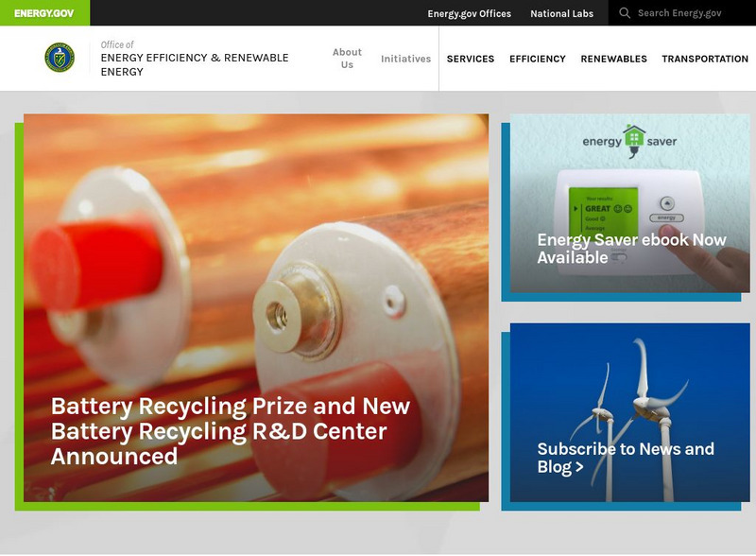756x556 pixels.
Task: Click the ENERGY.GOV logo badge
Action: coord(44,13)
